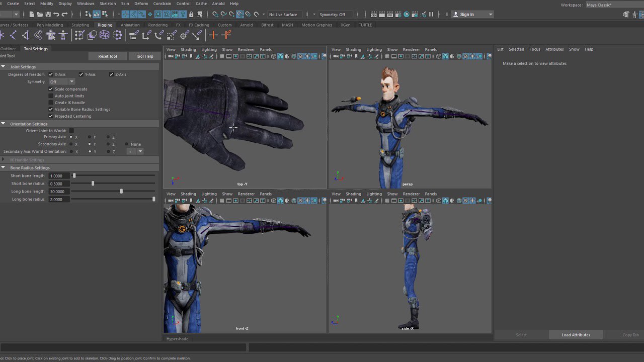
Task: Save the scene with the floppy icon
Action: (48, 14)
